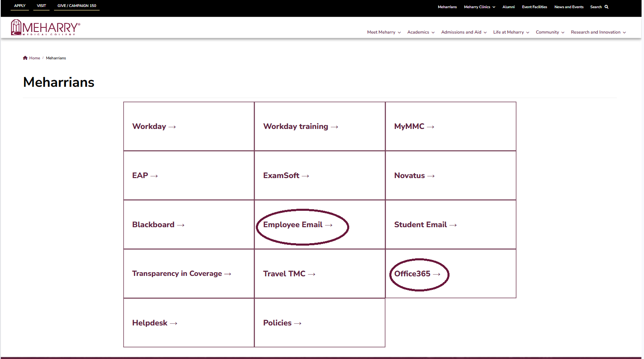Open Event Facilities in the top bar
This screenshot has height=359, width=644.
[x=534, y=7]
